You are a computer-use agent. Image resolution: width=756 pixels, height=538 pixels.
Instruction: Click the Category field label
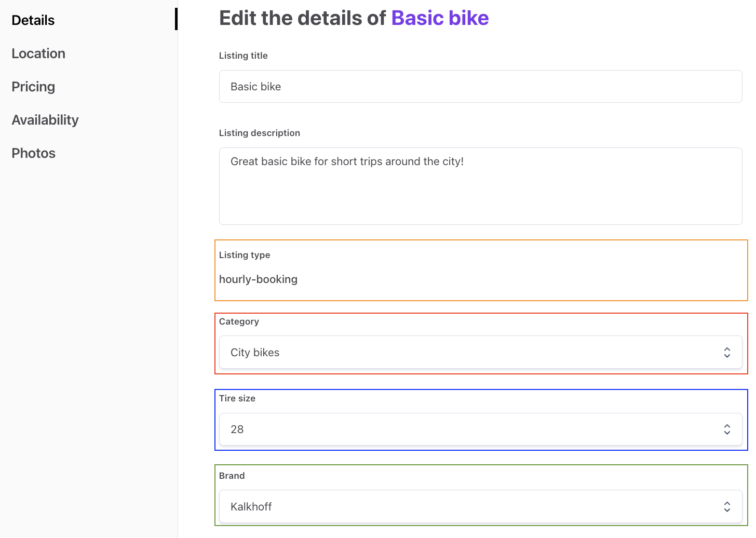click(239, 321)
